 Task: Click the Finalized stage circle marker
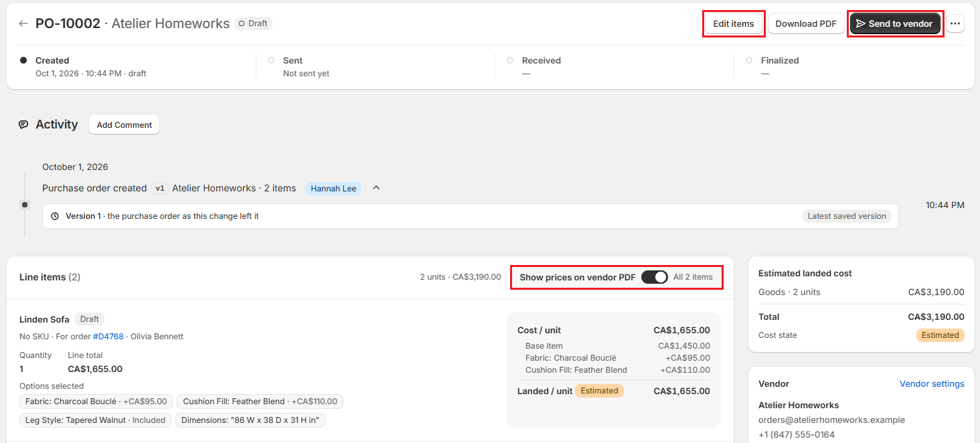pyautogui.click(x=749, y=60)
